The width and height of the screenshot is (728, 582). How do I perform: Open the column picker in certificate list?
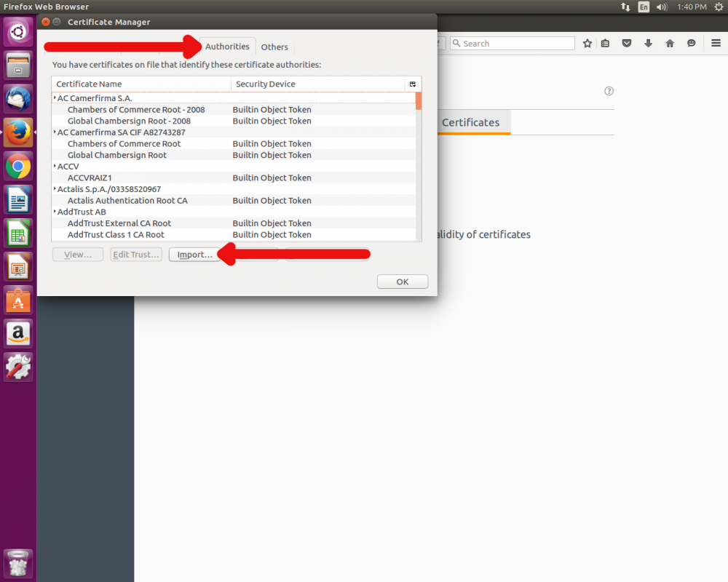point(413,84)
